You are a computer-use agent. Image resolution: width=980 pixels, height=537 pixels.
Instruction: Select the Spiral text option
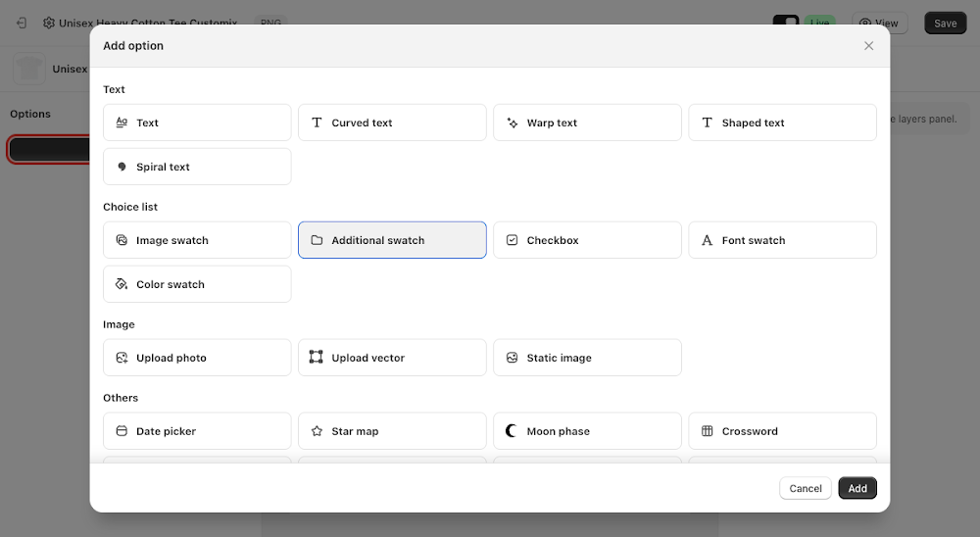[x=197, y=167]
